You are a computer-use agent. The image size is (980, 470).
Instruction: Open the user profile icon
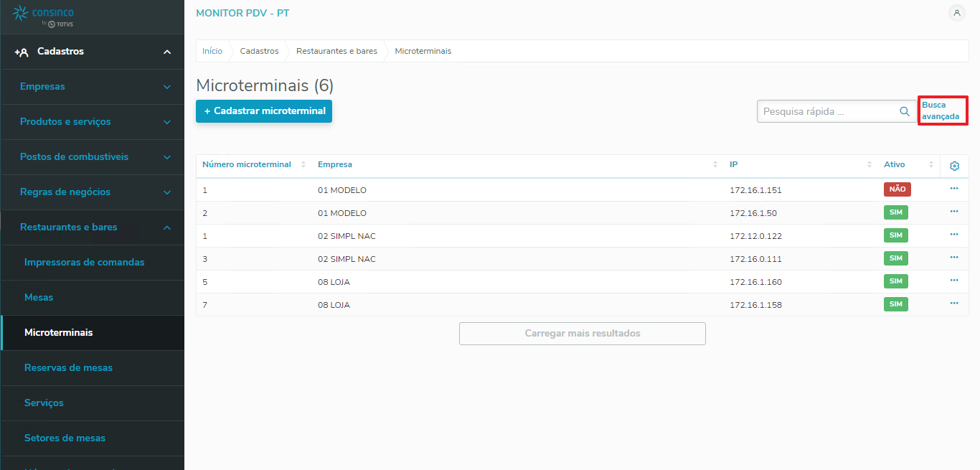point(957,13)
